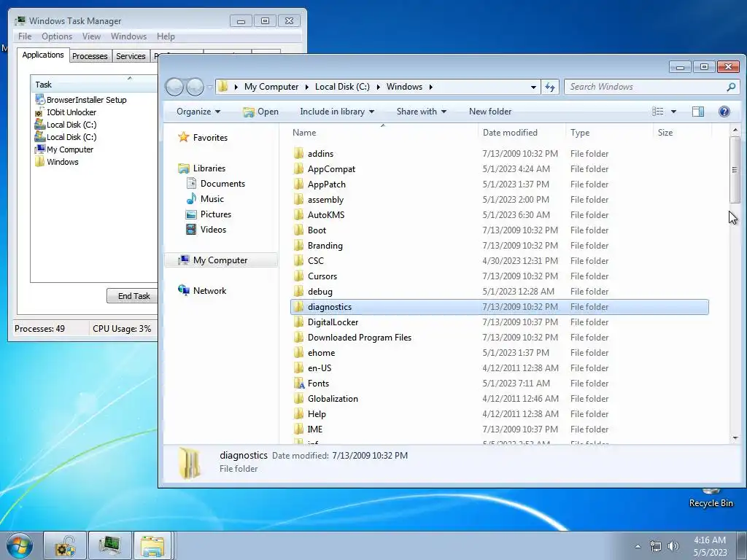Screen dimensions: 747x560
Task: Open the IObit Unlocker taskbar icon
Action: click(x=65, y=545)
